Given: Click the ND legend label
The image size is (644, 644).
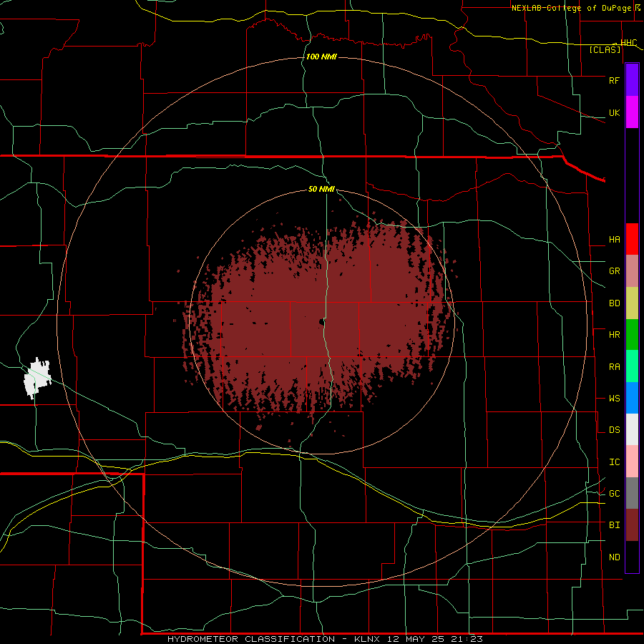Looking at the screenshot, I should coord(614,557).
